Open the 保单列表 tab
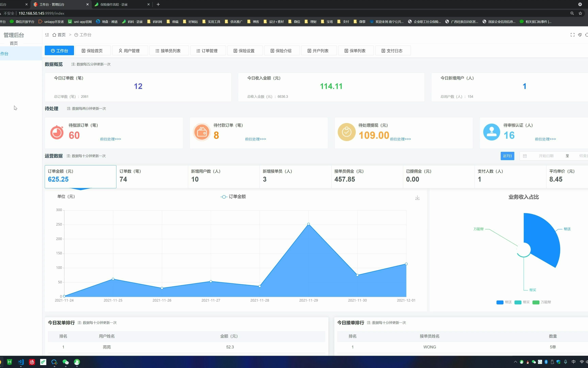The width and height of the screenshot is (588, 368). [356, 51]
